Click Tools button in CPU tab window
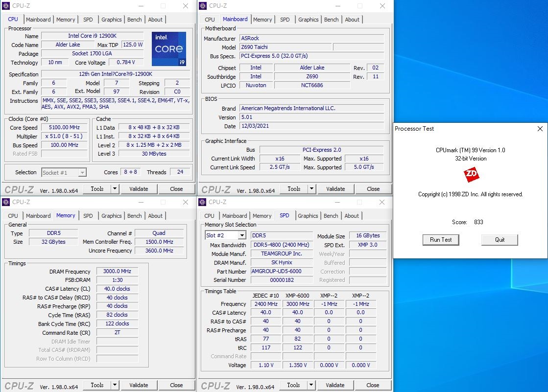The image size is (548, 392). pyautogui.click(x=97, y=189)
